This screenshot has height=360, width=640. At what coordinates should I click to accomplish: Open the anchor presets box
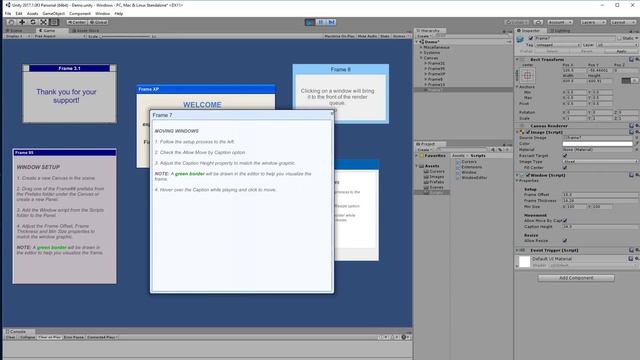[527, 76]
